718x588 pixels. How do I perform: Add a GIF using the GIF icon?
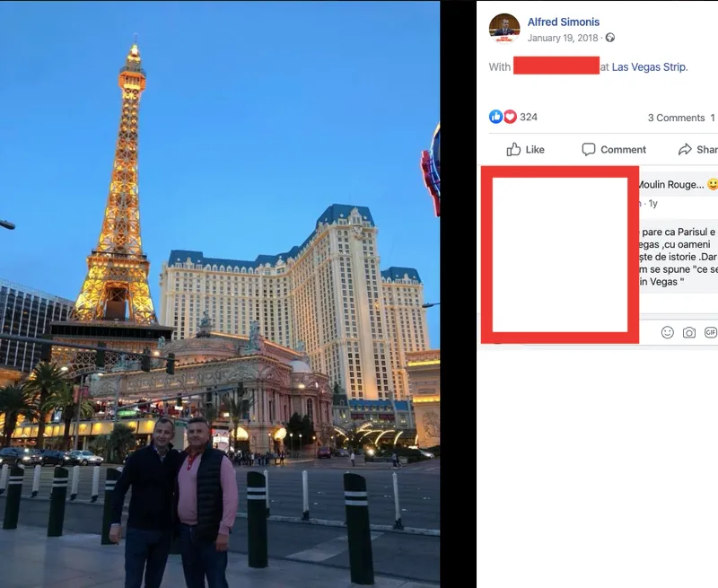point(711,332)
